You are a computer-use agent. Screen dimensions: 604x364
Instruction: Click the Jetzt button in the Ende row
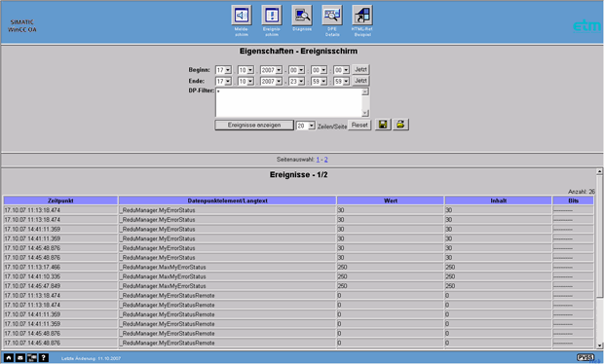click(360, 81)
